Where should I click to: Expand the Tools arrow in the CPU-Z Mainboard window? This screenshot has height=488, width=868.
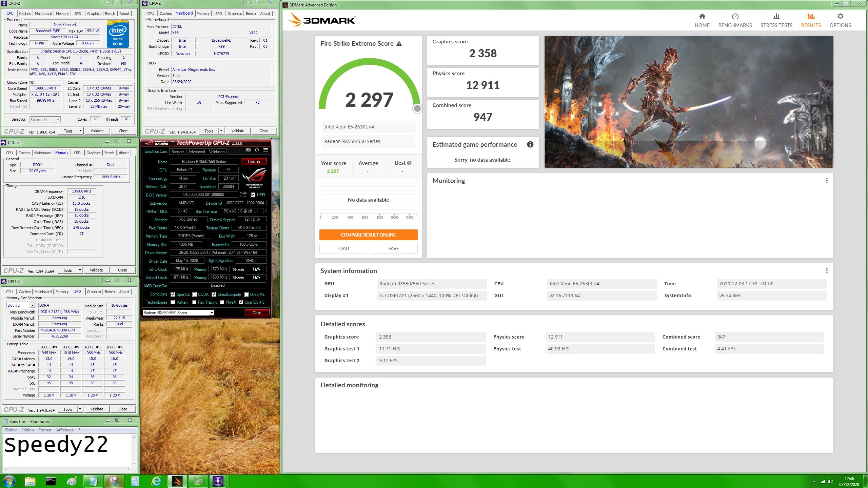[x=221, y=131]
